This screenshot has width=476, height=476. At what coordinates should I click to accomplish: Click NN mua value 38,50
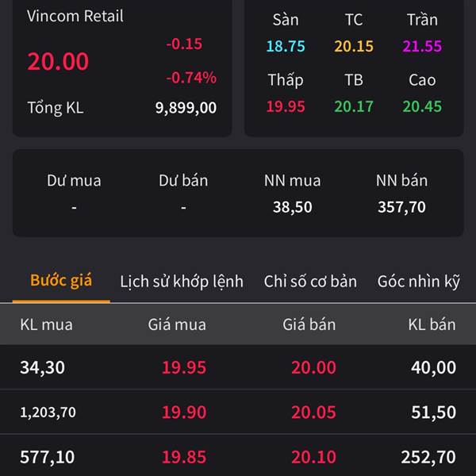coord(292,207)
